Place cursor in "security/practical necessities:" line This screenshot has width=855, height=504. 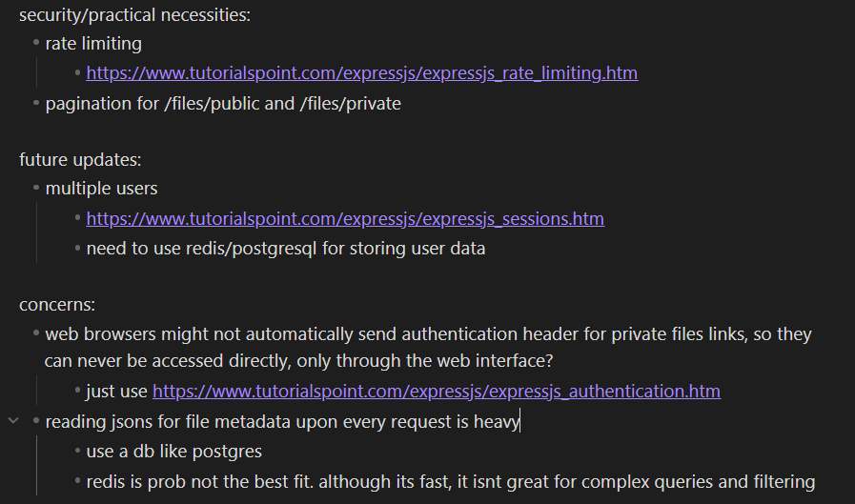134,15
